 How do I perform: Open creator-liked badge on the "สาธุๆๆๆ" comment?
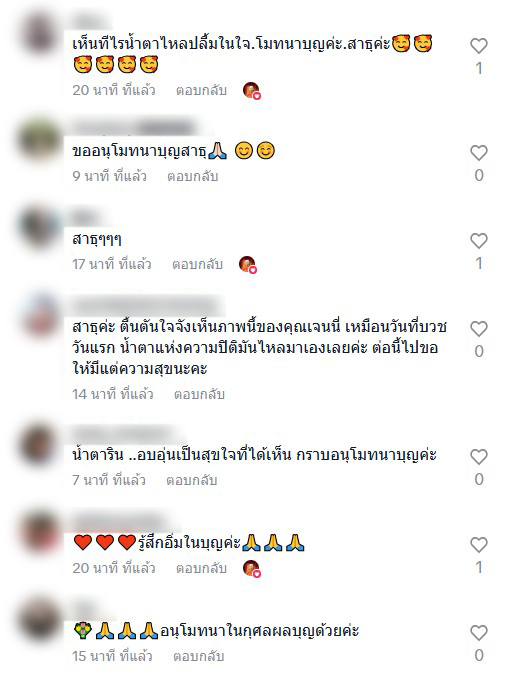(248, 264)
